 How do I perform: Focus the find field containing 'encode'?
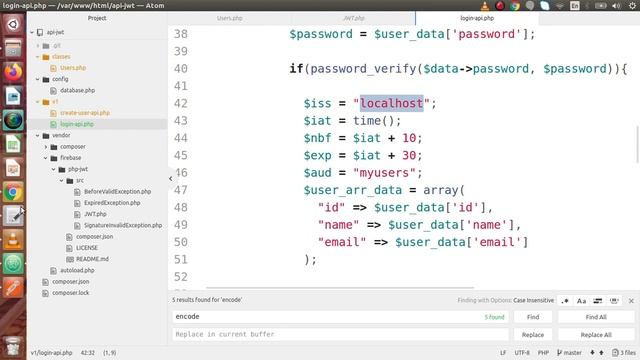coord(340,317)
